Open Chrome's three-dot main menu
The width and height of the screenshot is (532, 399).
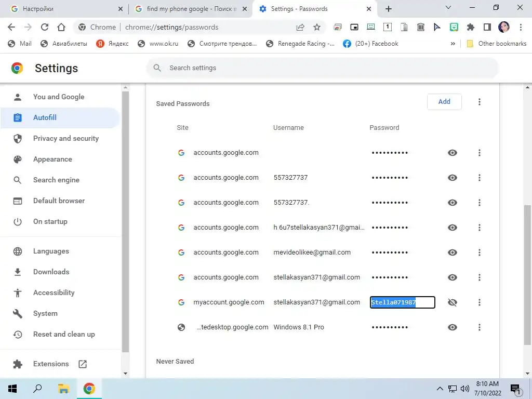click(521, 27)
